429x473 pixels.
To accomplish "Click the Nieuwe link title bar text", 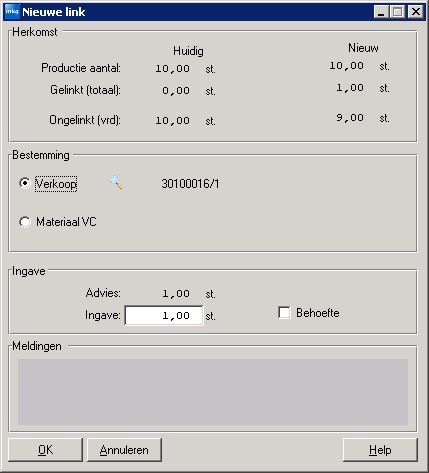I will point(54,12).
